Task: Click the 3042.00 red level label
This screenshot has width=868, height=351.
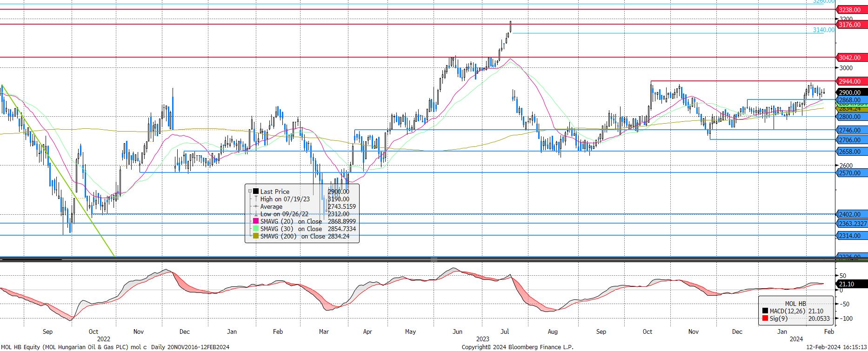Action: [849, 58]
